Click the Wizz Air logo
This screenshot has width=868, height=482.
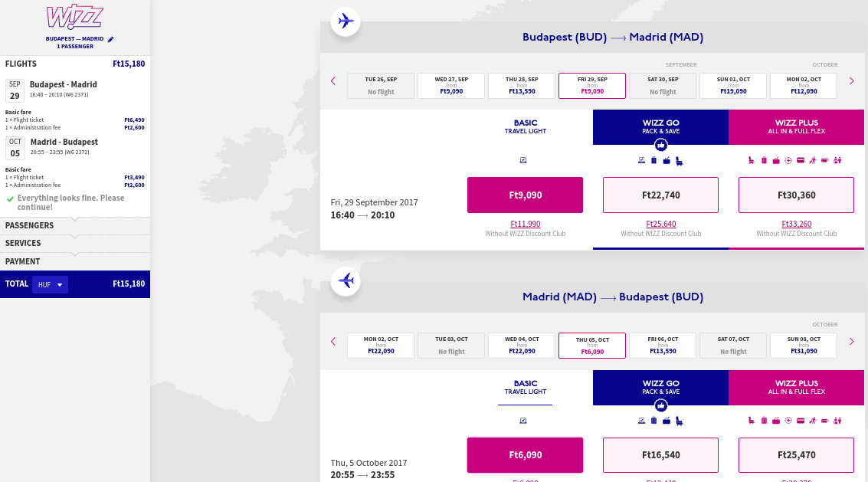74,17
